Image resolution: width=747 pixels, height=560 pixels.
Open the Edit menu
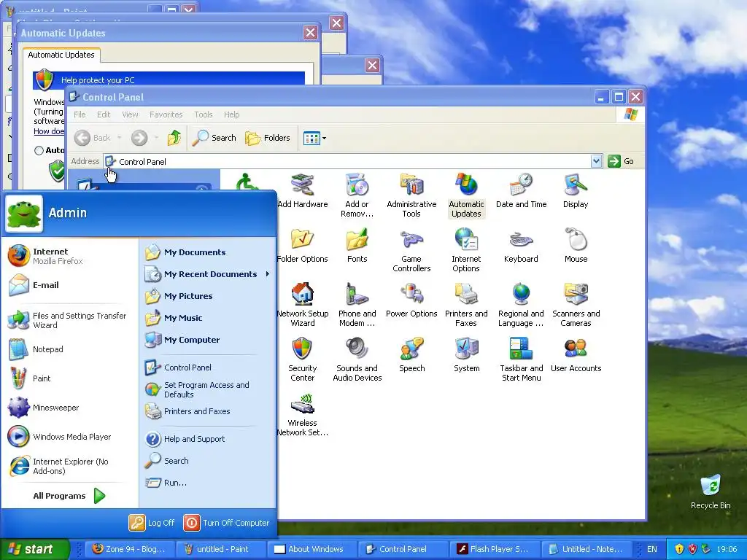pyautogui.click(x=104, y=114)
